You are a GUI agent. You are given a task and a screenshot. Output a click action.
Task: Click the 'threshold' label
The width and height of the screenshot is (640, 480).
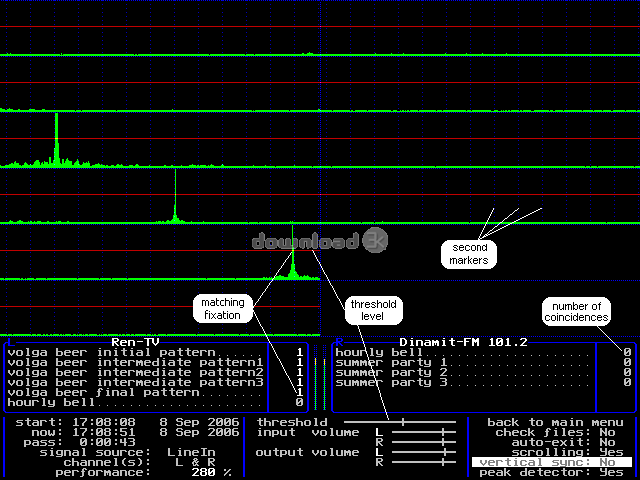[x=292, y=422]
